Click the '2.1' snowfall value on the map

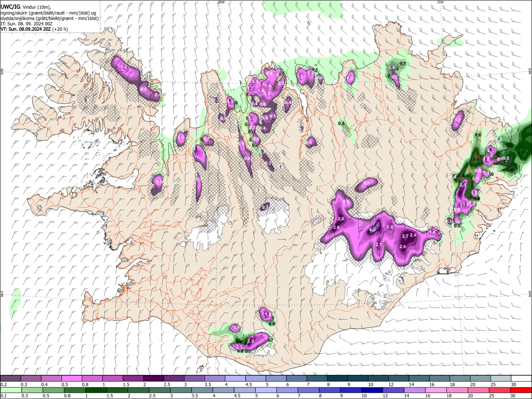click(x=379, y=245)
